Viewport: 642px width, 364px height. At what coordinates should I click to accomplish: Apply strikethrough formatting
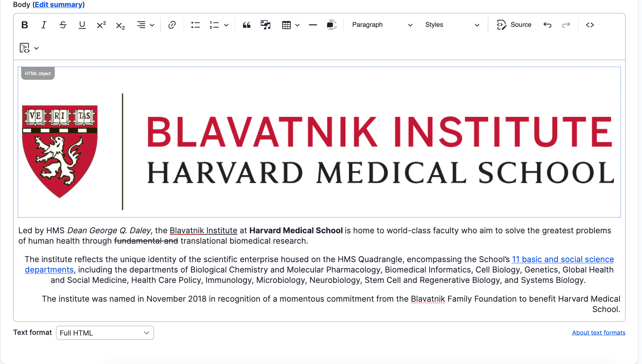[63, 25]
